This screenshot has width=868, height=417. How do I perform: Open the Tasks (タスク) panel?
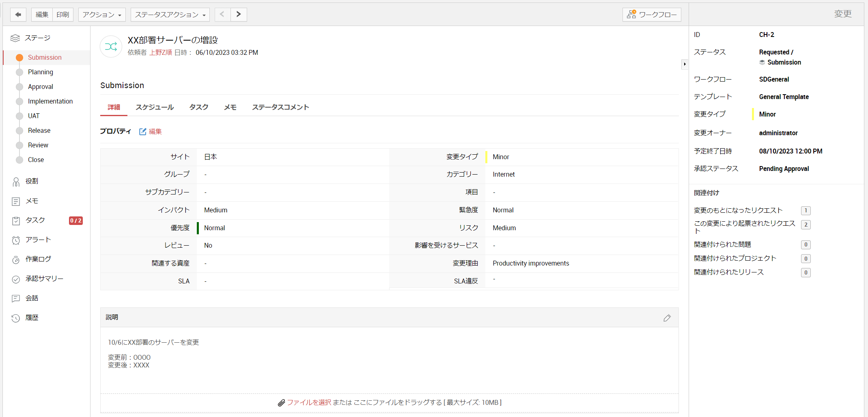(x=34, y=220)
